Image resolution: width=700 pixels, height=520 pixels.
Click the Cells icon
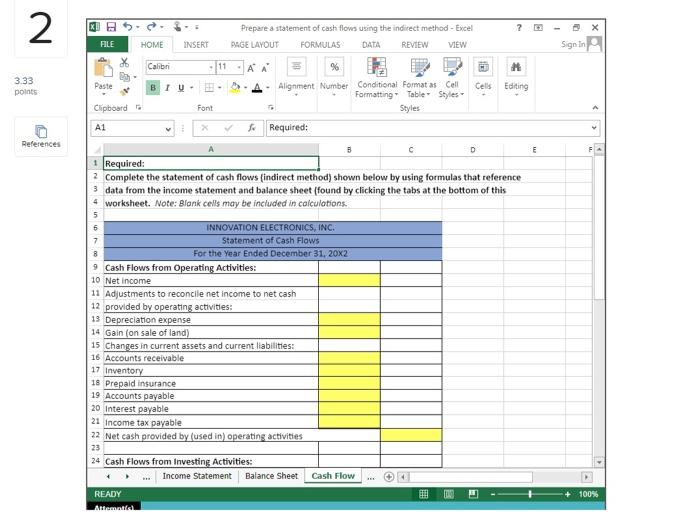pos(483,67)
